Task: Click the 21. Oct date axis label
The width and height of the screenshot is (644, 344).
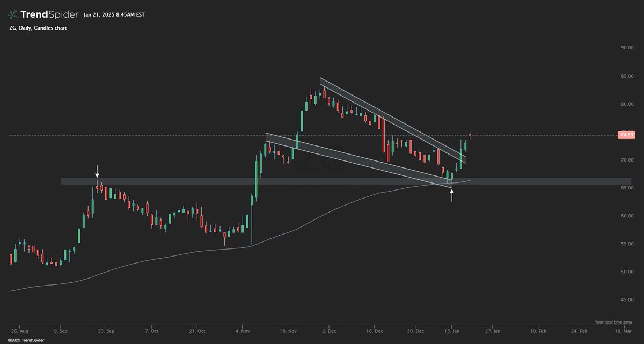Action: (197, 332)
